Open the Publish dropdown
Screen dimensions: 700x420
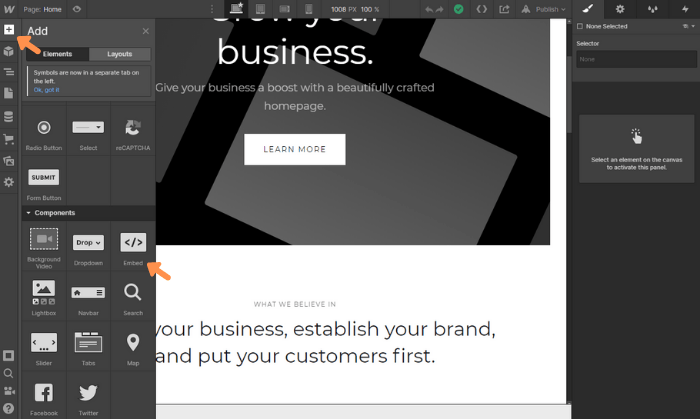click(544, 9)
